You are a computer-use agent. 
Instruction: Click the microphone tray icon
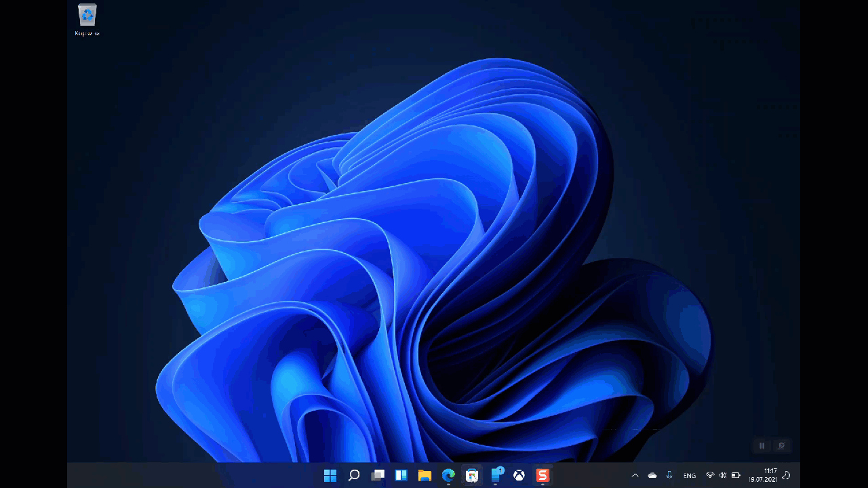point(669,475)
